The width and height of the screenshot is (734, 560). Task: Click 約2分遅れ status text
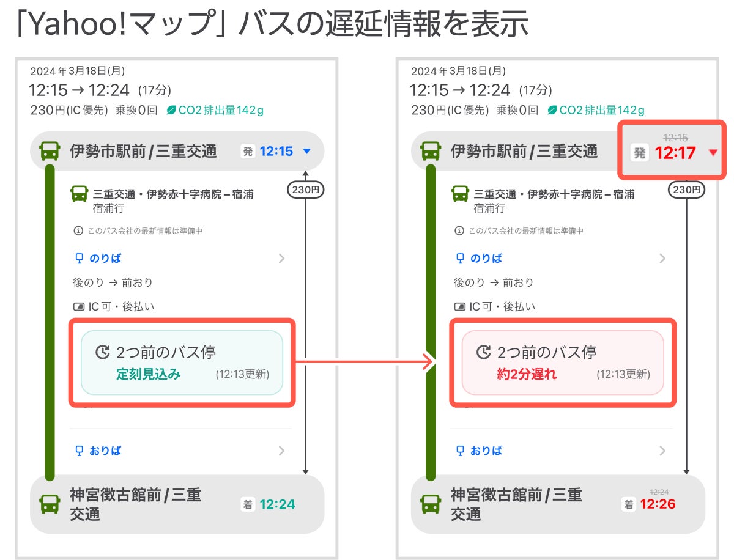click(527, 375)
